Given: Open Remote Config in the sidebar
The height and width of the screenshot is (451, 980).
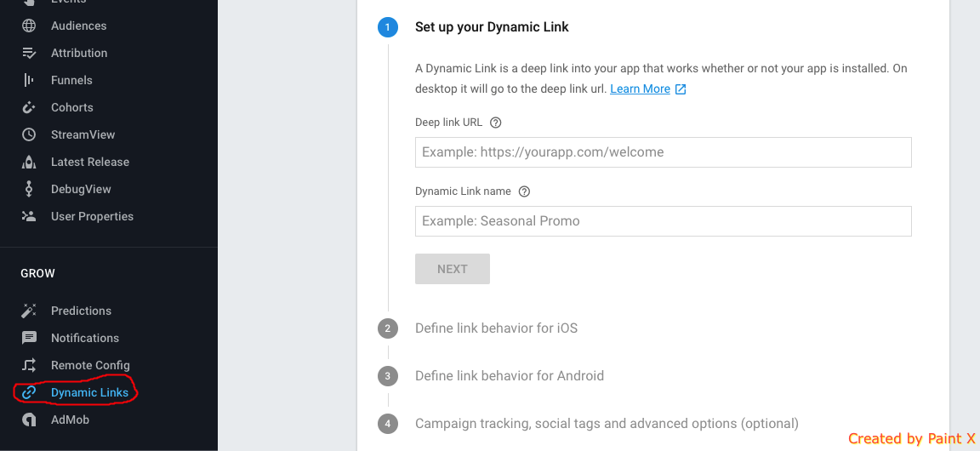Looking at the screenshot, I should (x=89, y=365).
